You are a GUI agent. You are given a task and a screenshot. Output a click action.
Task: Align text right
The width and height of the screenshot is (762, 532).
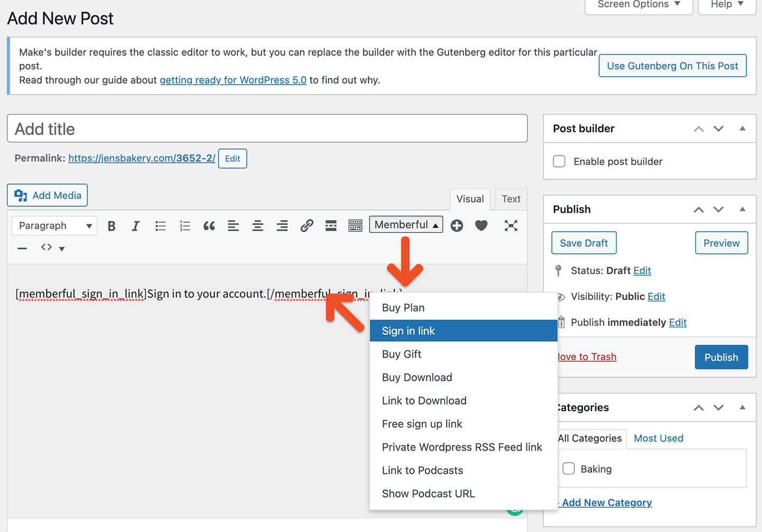click(x=282, y=226)
